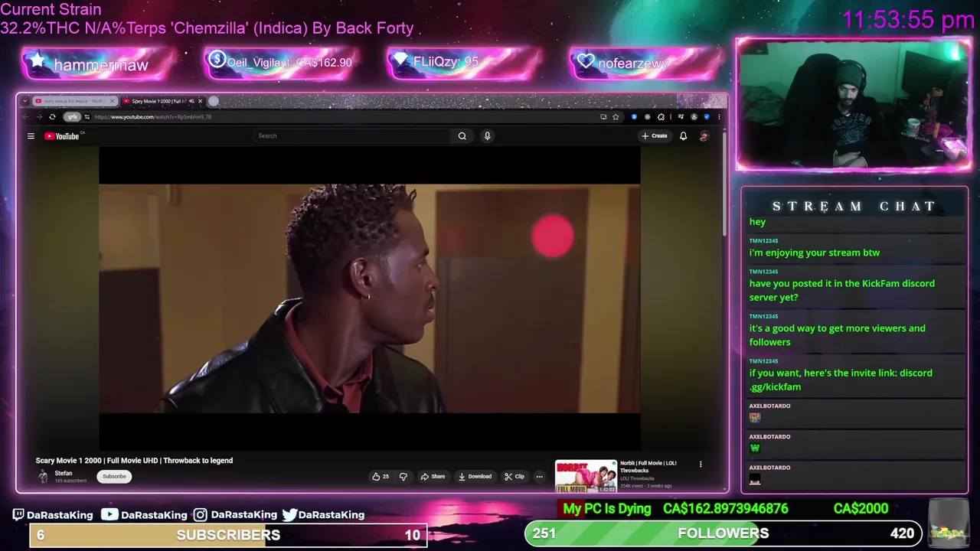Go back in the browser
This screenshot has height=551, width=980.
(x=26, y=117)
